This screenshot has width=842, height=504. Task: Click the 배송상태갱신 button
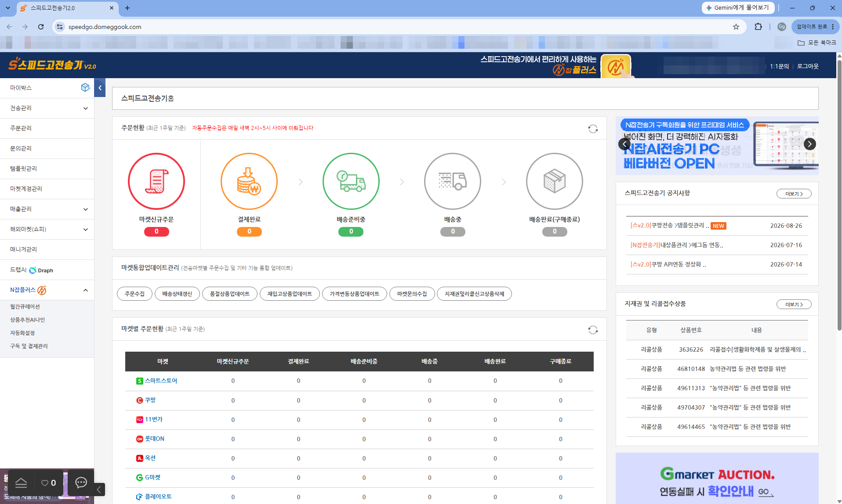[177, 294]
